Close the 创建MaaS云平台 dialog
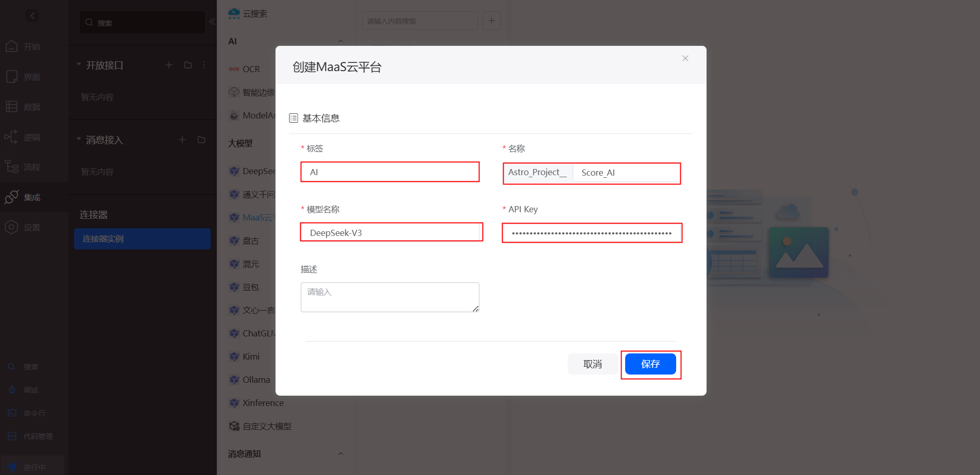 685,58
